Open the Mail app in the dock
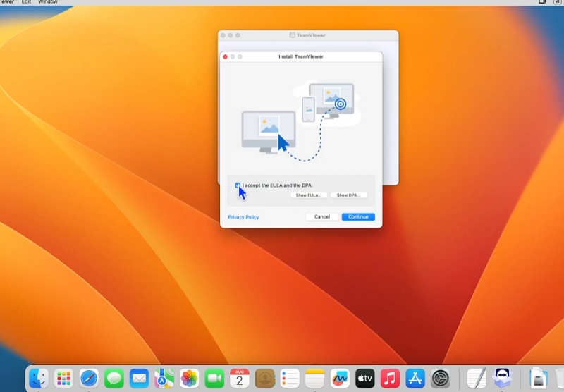 (139, 379)
